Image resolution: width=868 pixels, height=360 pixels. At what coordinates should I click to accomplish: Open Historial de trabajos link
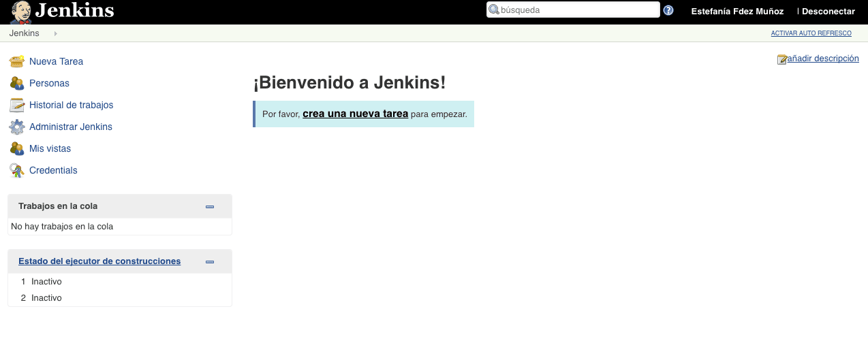point(71,105)
